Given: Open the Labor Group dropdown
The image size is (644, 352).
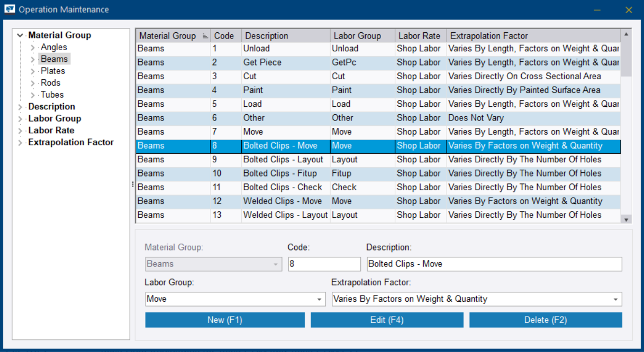Looking at the screenshot, I should coord(320,299).
